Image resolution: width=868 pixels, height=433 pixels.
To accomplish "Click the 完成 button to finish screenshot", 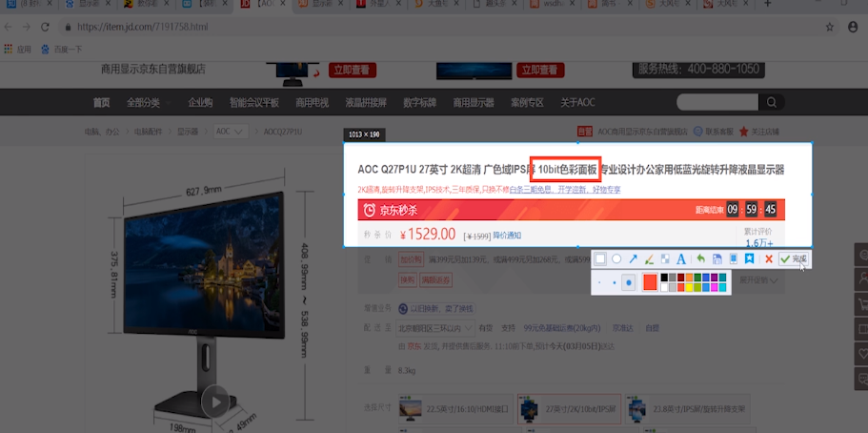I will (794, 258).
